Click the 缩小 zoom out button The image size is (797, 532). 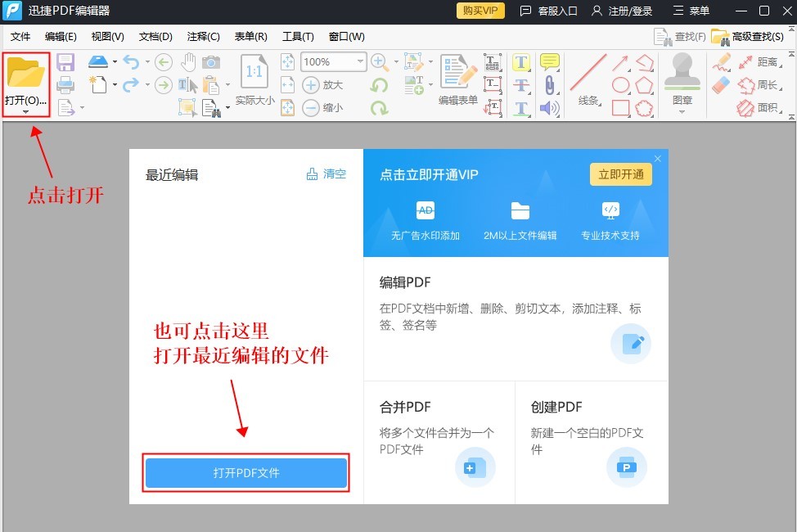322,108
